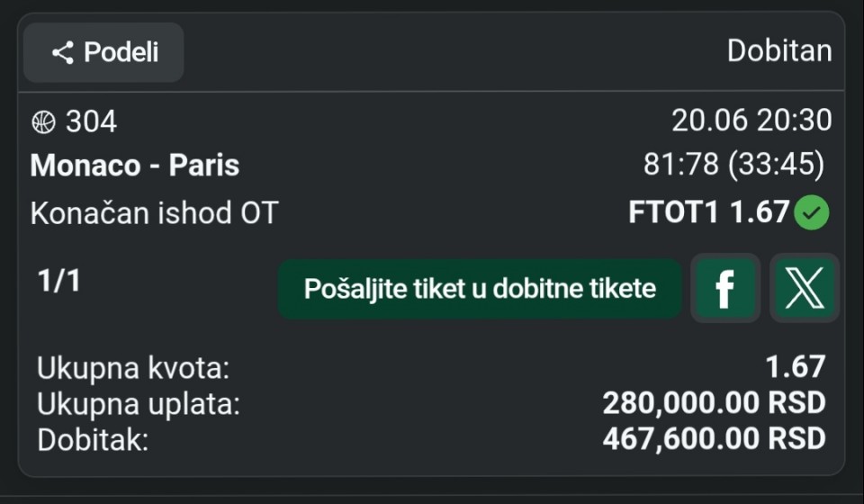This screenshot has width=864, height=504.
Task: Share the ticket on X
Action: [805, 288]
